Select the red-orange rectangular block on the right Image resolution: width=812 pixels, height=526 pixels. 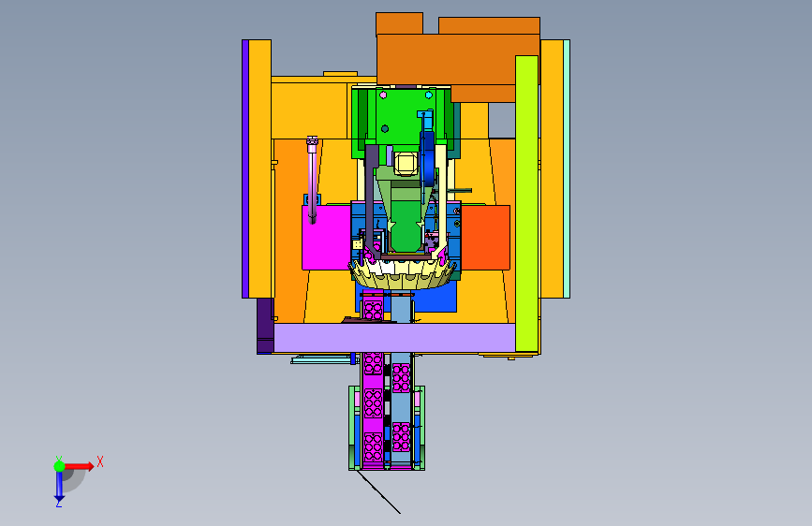tap(485, 238)
